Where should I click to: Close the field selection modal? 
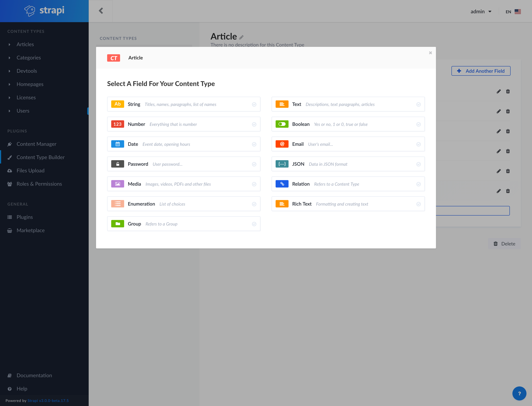(430, 53)
